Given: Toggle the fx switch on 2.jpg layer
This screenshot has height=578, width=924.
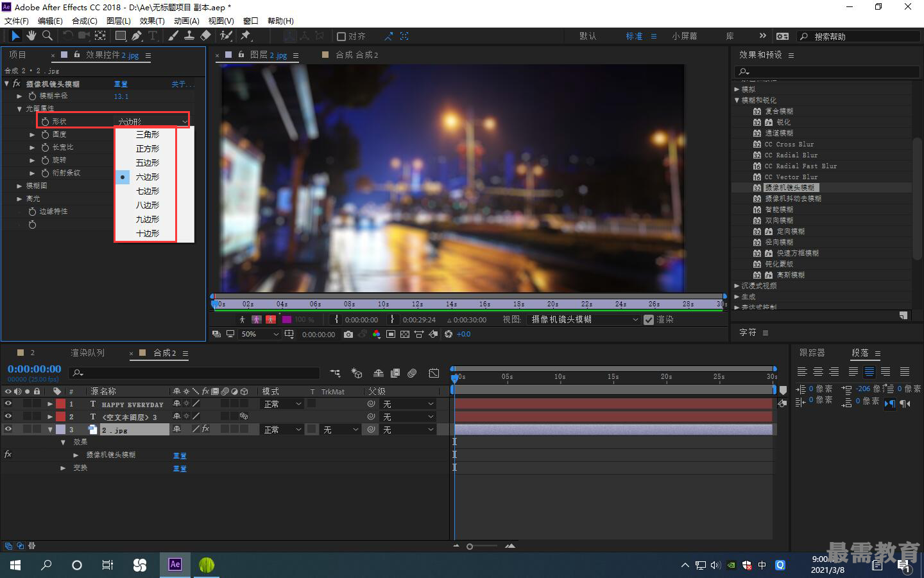Looking at the screenshot, I should pyautogui.click(x=205, y=429).
